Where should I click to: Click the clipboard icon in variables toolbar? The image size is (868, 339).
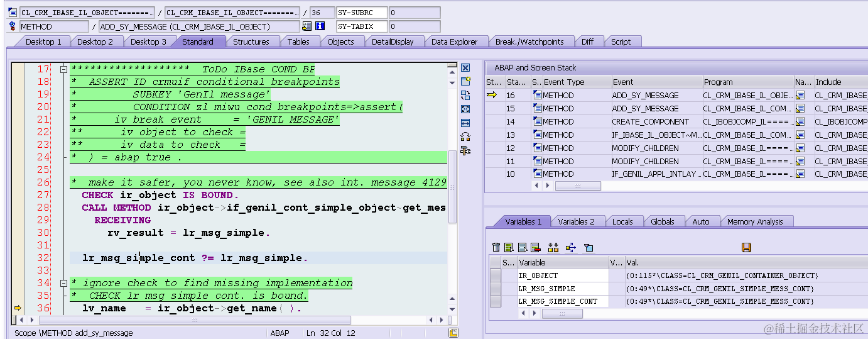[x=588, y=248]
